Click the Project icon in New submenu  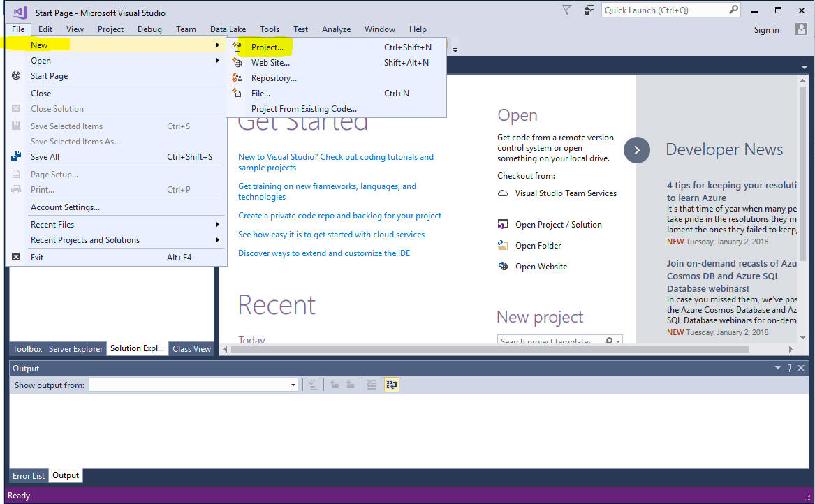pos(237,47)
